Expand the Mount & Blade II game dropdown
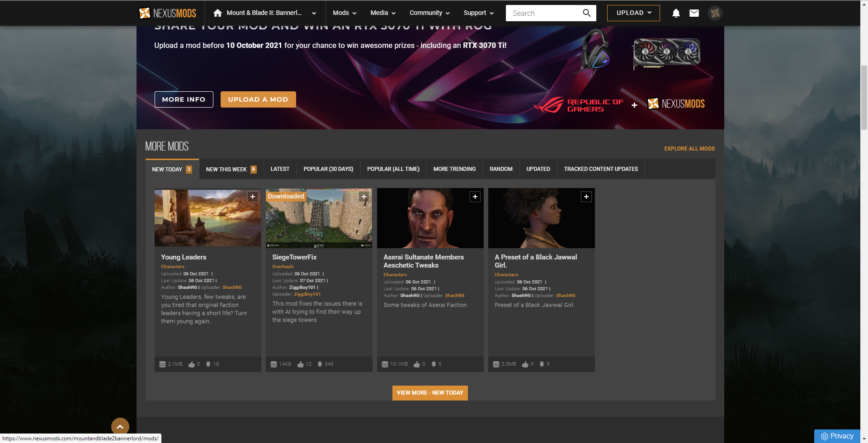868x443 pixels. tap(314, 13)
